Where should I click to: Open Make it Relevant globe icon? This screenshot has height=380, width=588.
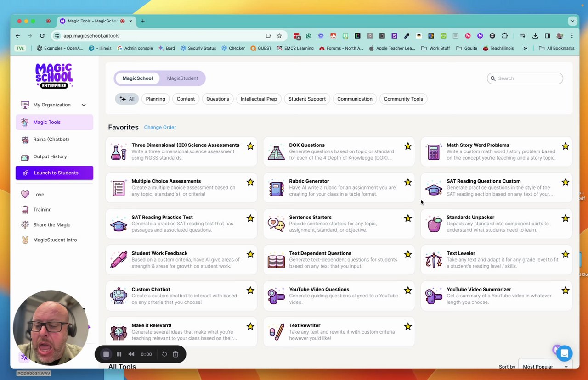[119, 332]
